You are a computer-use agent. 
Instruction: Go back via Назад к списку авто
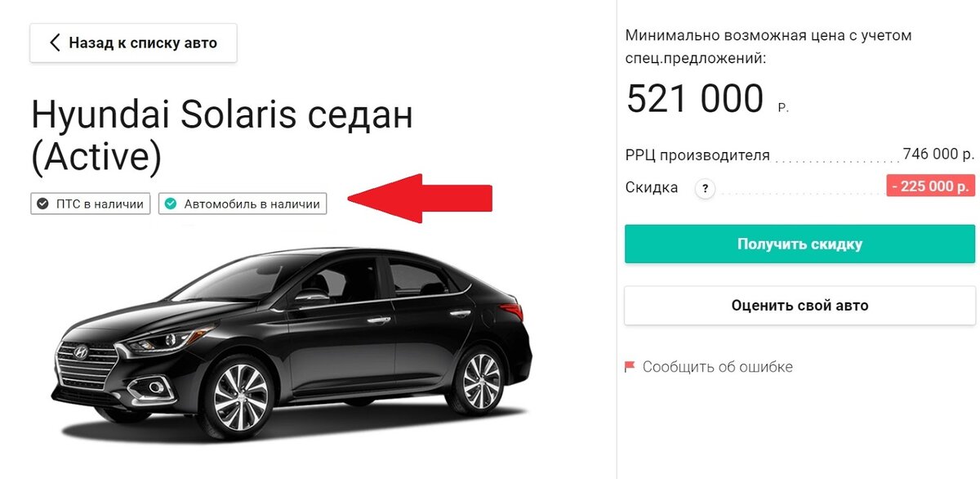pyautogui.click(x=134, y=43)
